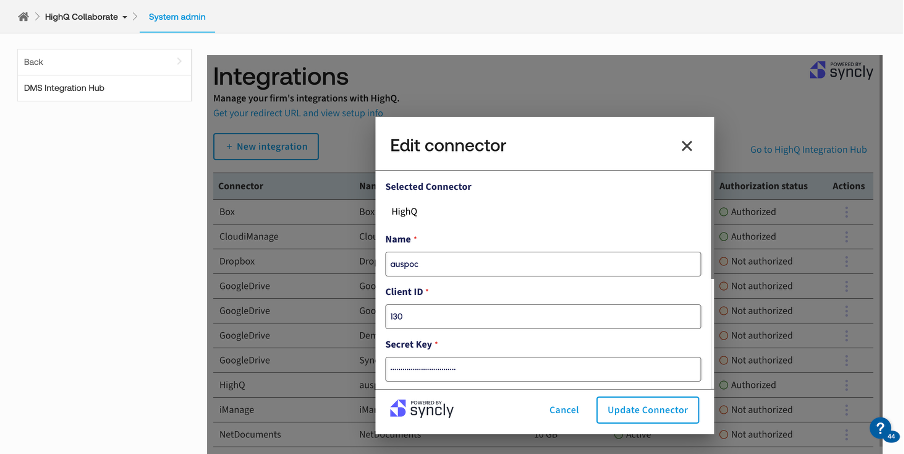Click the Authorization status column header
904x454 pixels.
click(763, 186)
